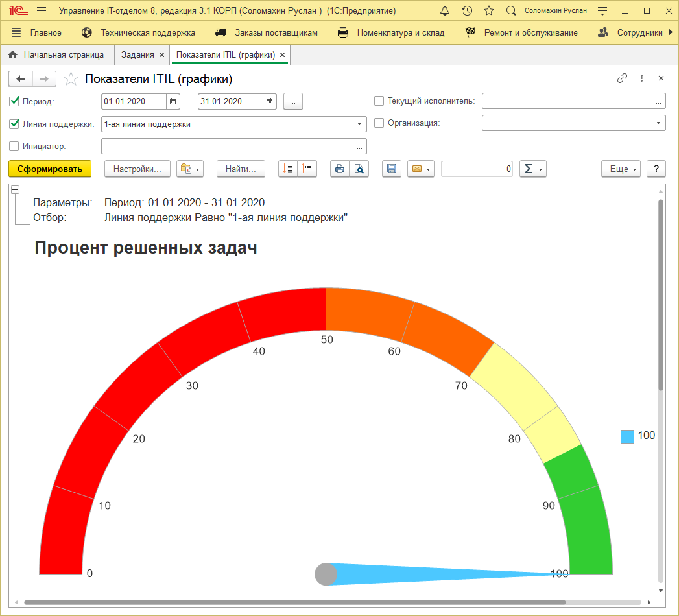This screenshot has height=616, width=679.
Task: Enable the Текущий исполнитель checkbox
Action: click(x=379, y=101)
